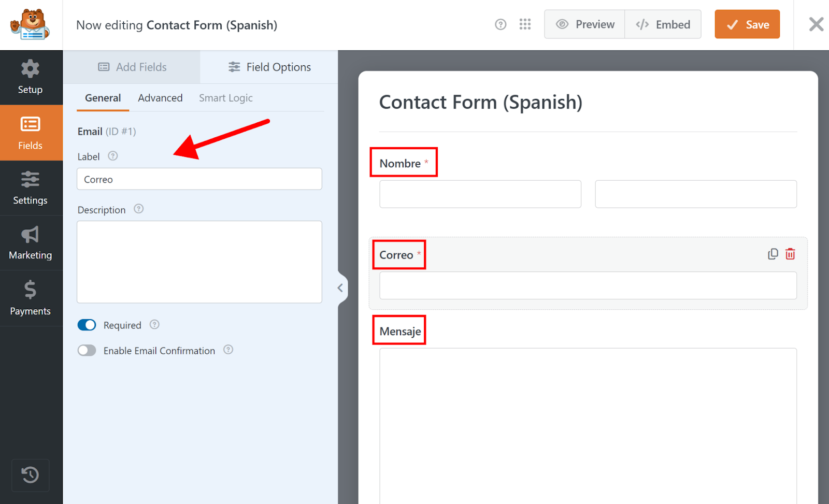Disable the Required toggle
Screen dimensions: 829x504
[x=87, y=325]
